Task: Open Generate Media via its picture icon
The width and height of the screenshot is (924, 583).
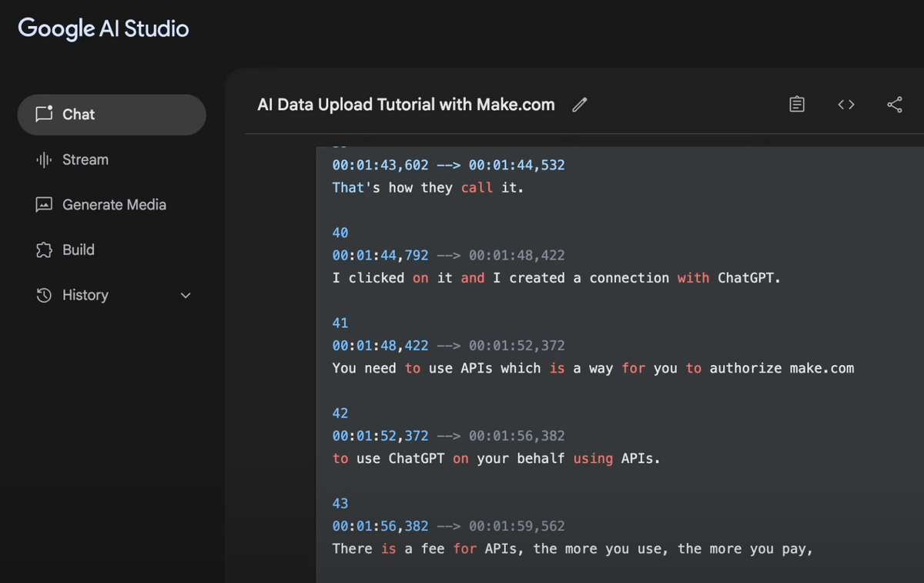Action: (x=44, y=204)
